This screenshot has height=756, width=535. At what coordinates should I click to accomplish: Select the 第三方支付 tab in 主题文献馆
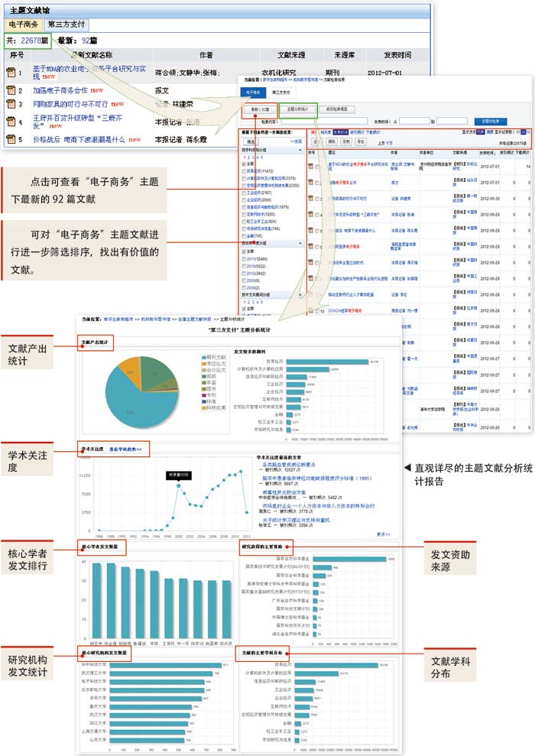coord(66,24)
